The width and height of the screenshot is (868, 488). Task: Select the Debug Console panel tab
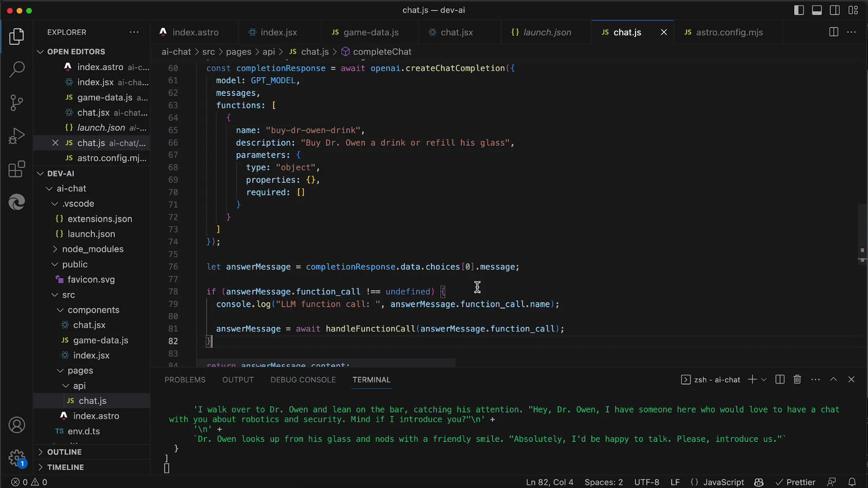point(303,380)
